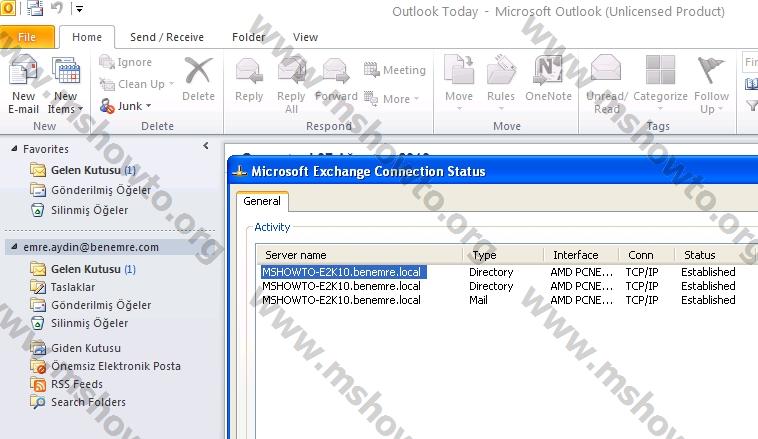
Task: Open the Junk mail dropdown
Action: pyautogui.click(x=126, y=106)
